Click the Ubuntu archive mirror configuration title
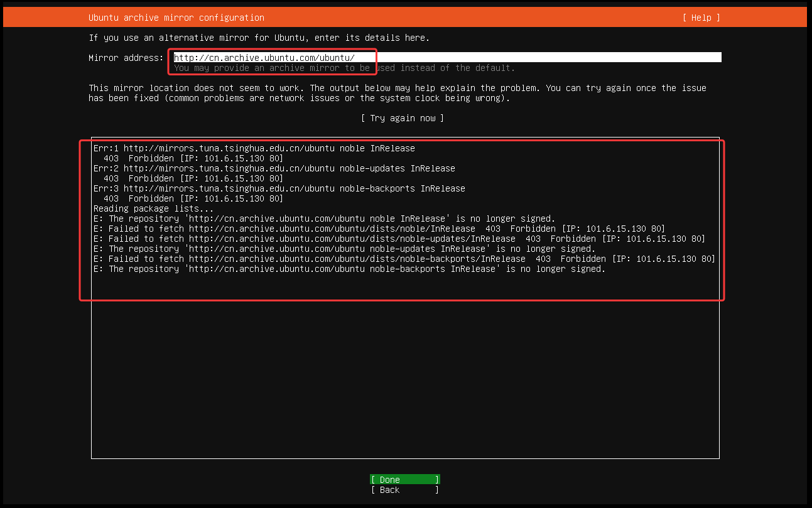This screenshot has height=508, width=812. point(176,18)
